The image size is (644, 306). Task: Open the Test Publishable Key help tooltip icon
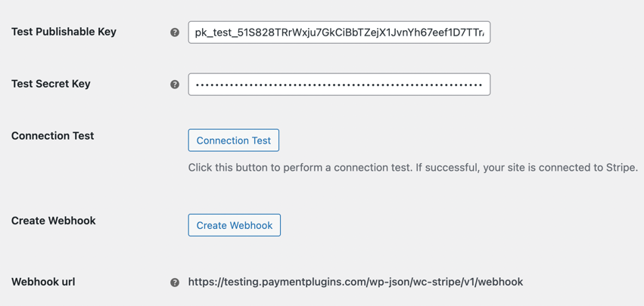point(175,32)
